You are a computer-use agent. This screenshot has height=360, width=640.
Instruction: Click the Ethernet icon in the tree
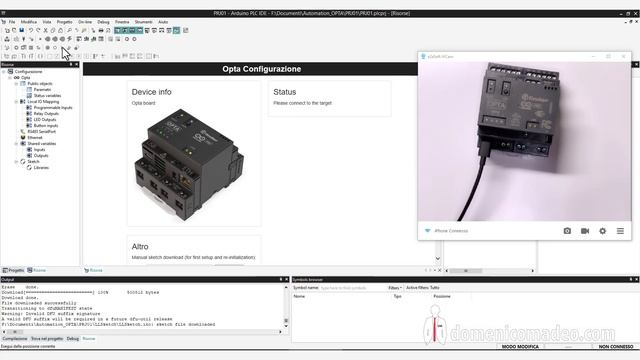point(23,138)
